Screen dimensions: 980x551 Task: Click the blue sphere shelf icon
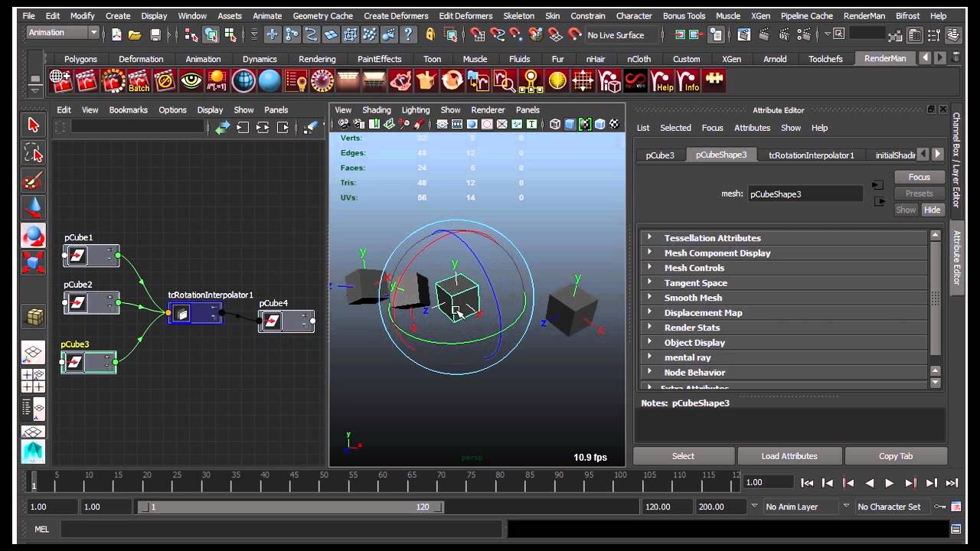coord(269,80)
